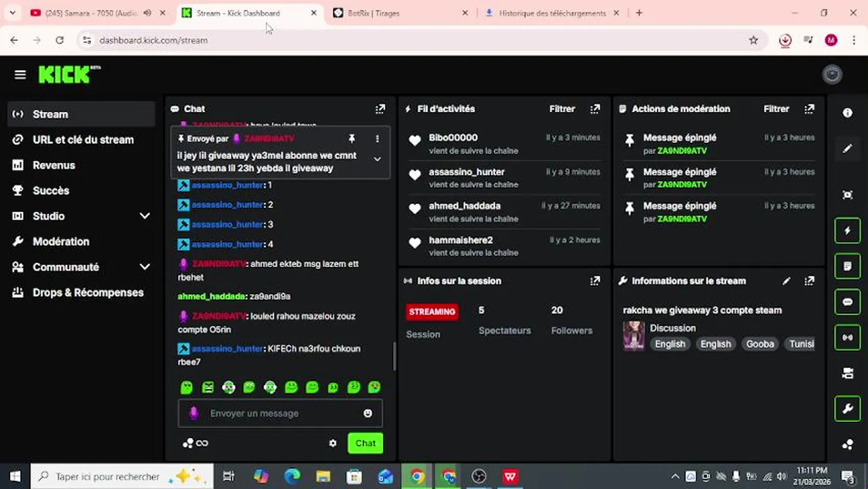Toggle the chat bubble panel in sidebar
The width and height of the screenshot is (868, 489).
pyautogui.click(x=848, y=302)
